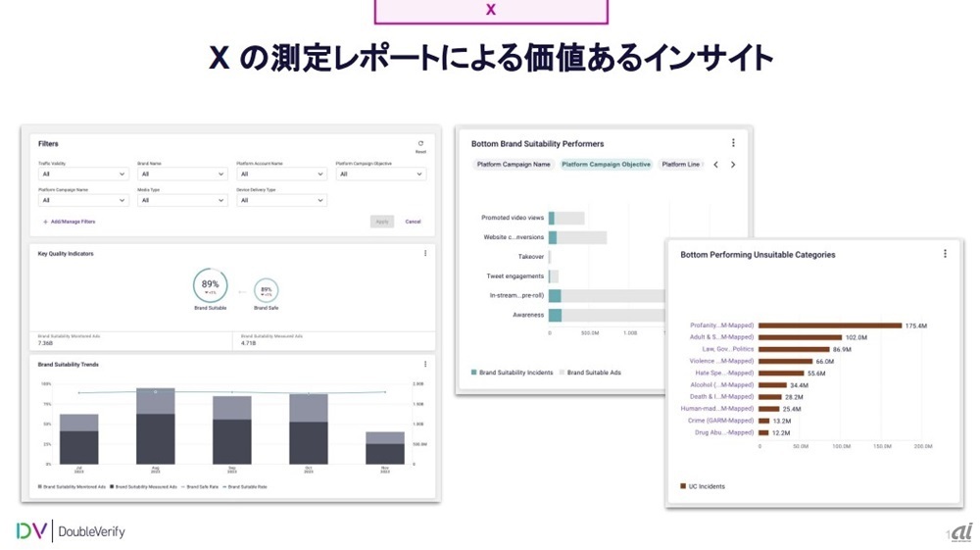The height and width of the screenshot is (550, 980).
Task: Open the Platform Campaign Name filter dropdown
Action: pos(83,201)
